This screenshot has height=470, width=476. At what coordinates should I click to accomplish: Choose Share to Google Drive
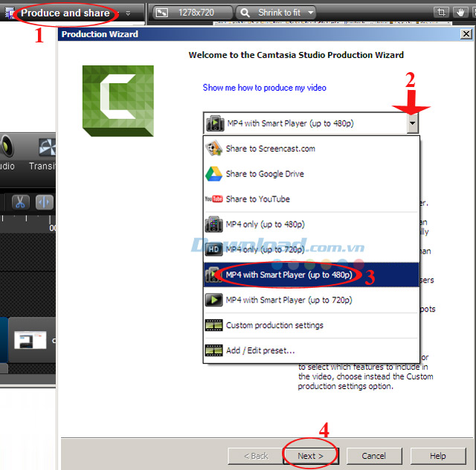[x=312, y=174]
